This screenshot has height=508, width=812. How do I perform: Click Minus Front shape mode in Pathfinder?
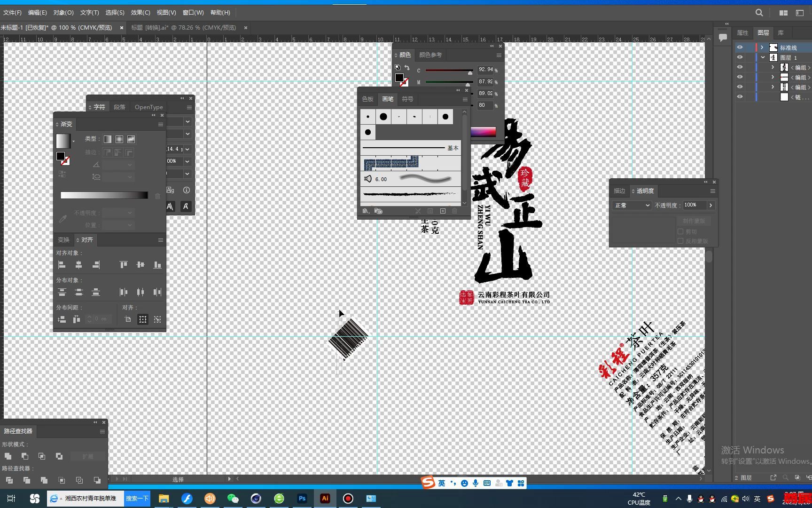point(25,456)
